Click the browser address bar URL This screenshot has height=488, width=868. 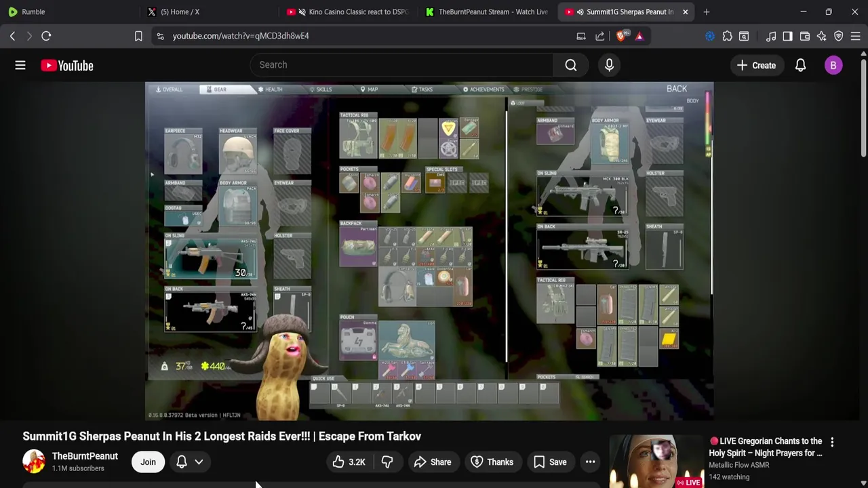tap(241, 36)
